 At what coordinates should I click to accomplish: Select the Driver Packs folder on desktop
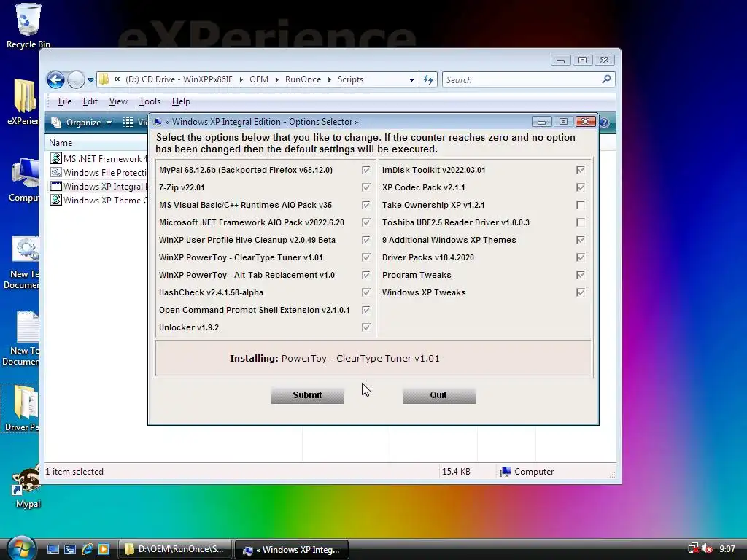[x=25, y=402]
